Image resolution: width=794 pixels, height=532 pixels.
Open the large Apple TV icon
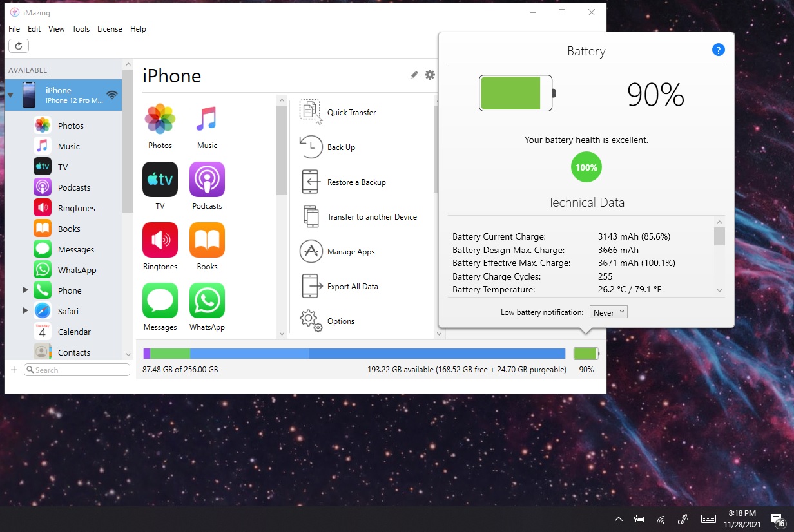click(160, 179)
